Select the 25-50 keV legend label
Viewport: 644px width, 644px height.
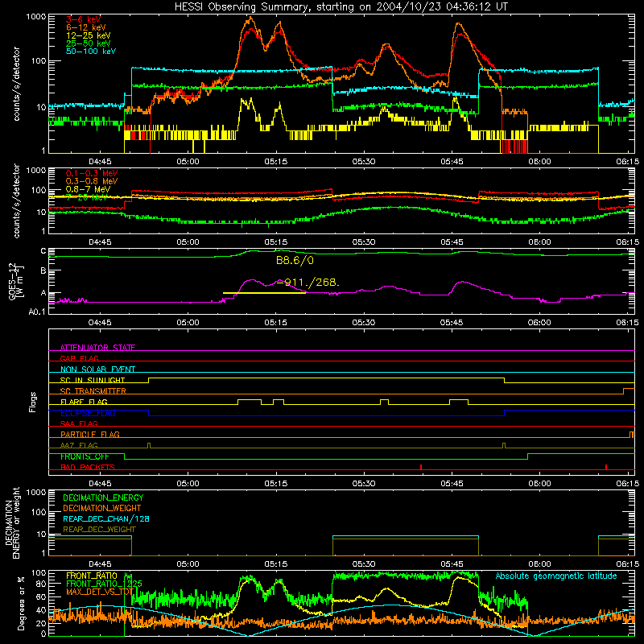[89, 43]
